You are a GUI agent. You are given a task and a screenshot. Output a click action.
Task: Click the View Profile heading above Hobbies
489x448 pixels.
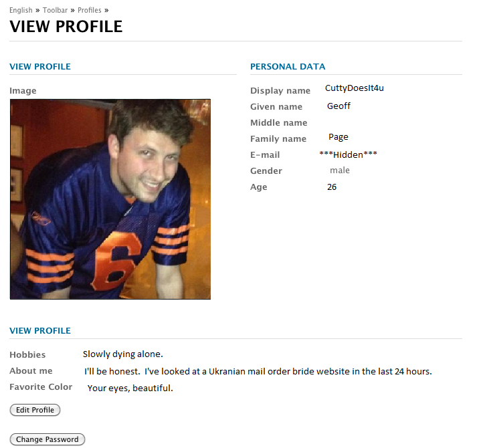click(x=40, y=331)
